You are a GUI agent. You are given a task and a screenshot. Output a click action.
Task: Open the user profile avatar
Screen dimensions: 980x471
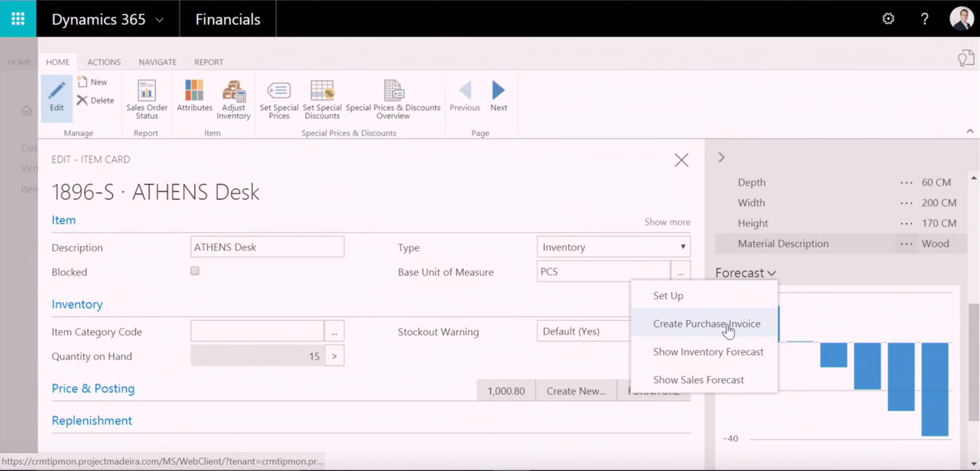pyautogui.click(x=962, y=19)
